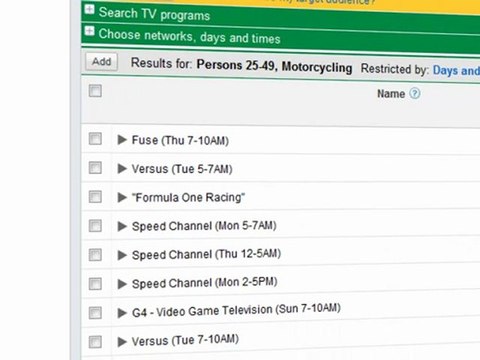Viewport: 480px width, 360px height.
Task: Select the text Fuse (Thu 7-10AM)
Action: point(180,140)
